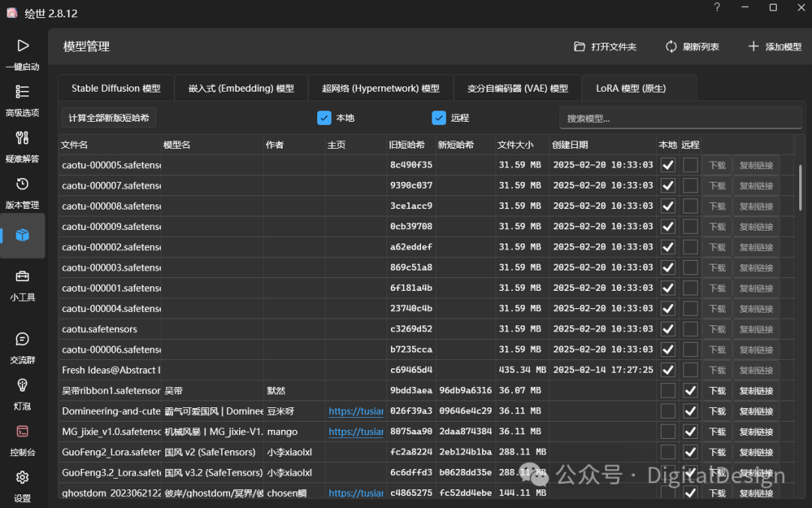Click the 添加模型 plus icon
This screenshot has width=812, height=508.
[x=753, y=47]
